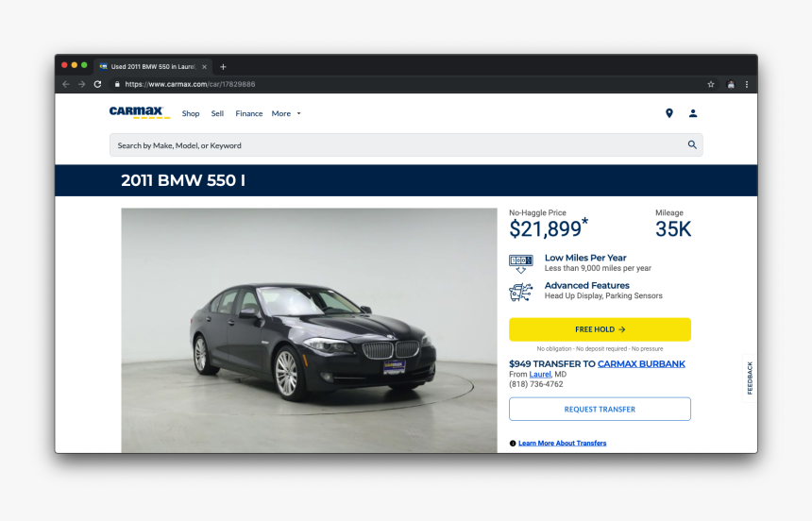
Task: Open the Sell menu item
Action: coord(217,113)
